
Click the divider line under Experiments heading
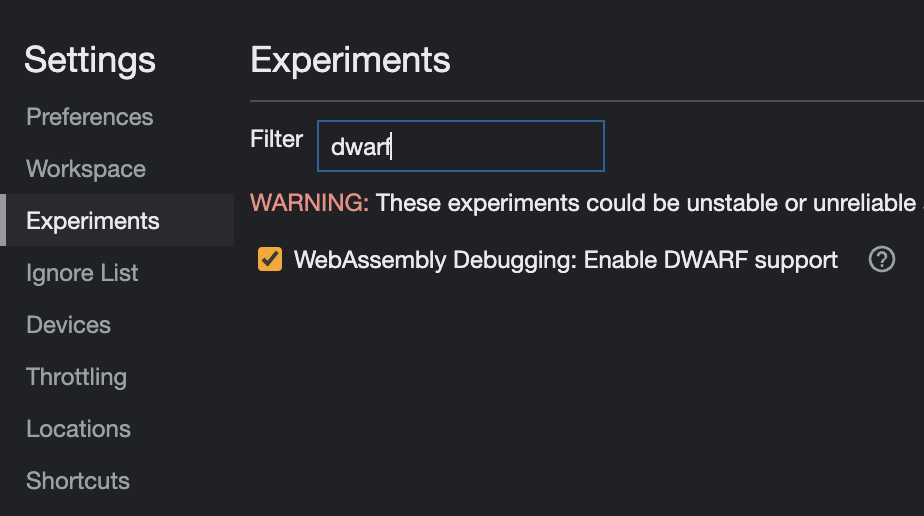click(x=587, y=101)
